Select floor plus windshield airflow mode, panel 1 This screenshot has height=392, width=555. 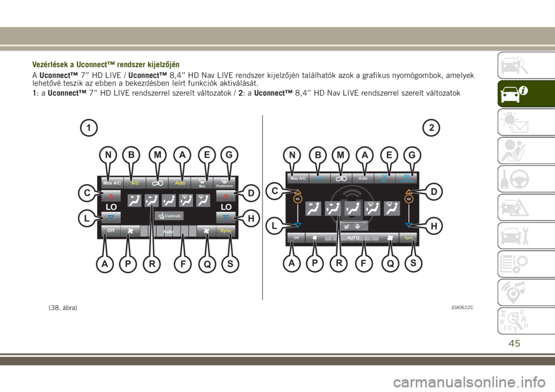[186, 201]
